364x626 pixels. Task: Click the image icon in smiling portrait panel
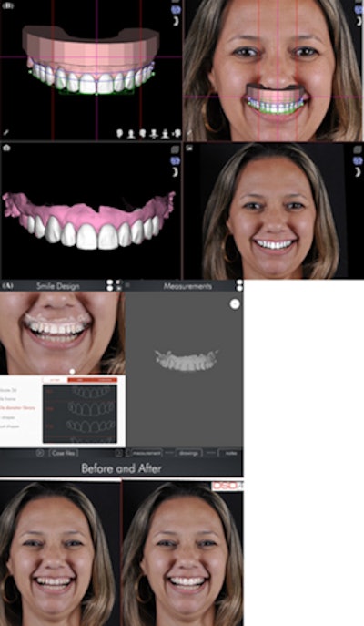click(x=189, y=148)
